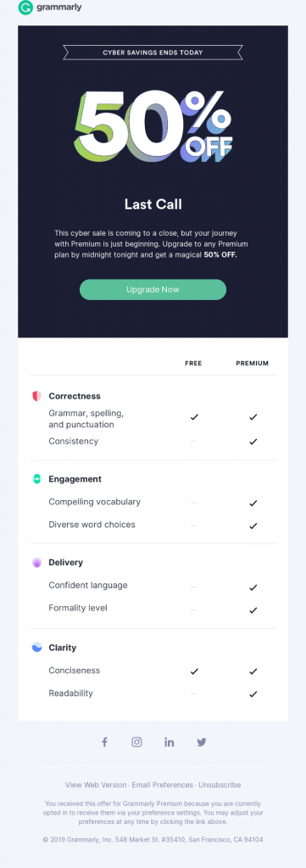Click the PREMIUM column header
Viewport: 306px width, 868px height.
click(x=253, y=364)
